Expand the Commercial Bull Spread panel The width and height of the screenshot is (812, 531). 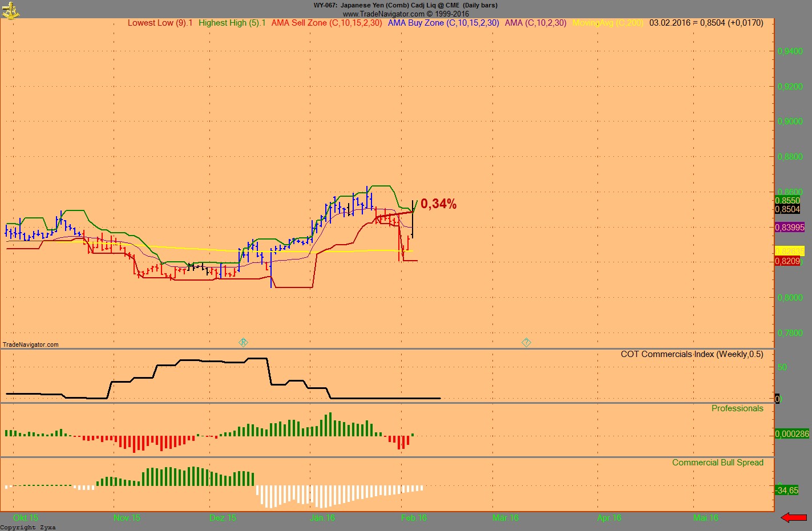click(718, 463)
